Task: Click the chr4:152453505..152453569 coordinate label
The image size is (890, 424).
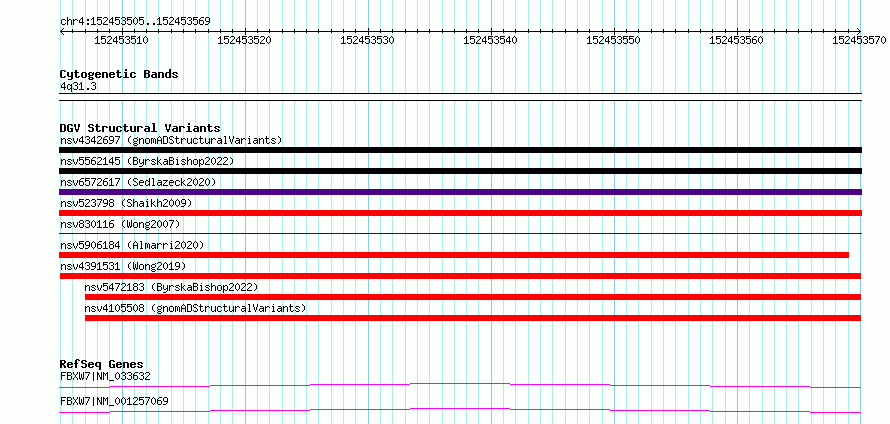Action: point(135,21)
